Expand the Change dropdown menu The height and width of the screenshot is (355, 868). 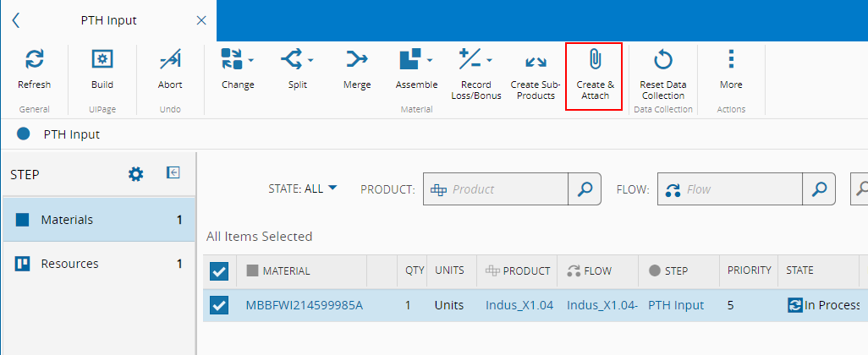[251, 60]
